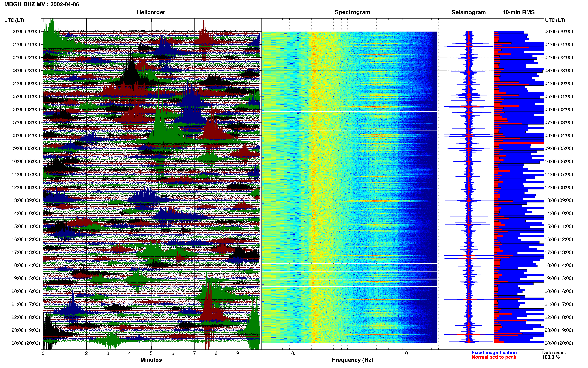Click the right-side 'UTC (LT)' axis label
This screenshot has height=368, width=588.
[555, 20]
